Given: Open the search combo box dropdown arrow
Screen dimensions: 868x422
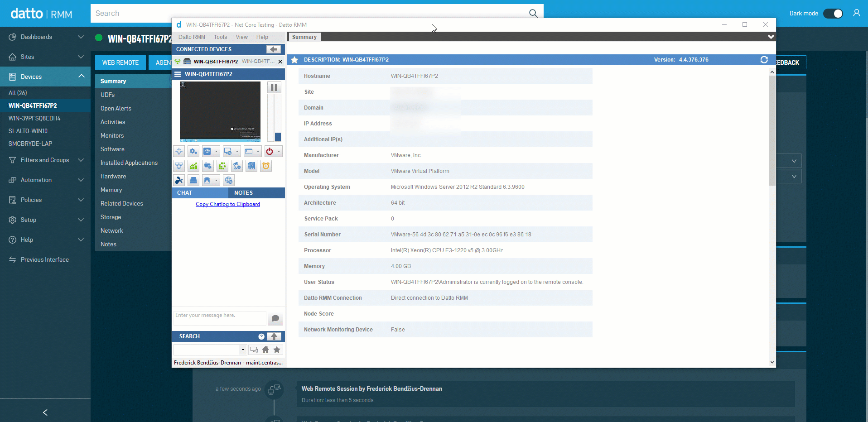Looking at the screenshot, I should [243, 350].
